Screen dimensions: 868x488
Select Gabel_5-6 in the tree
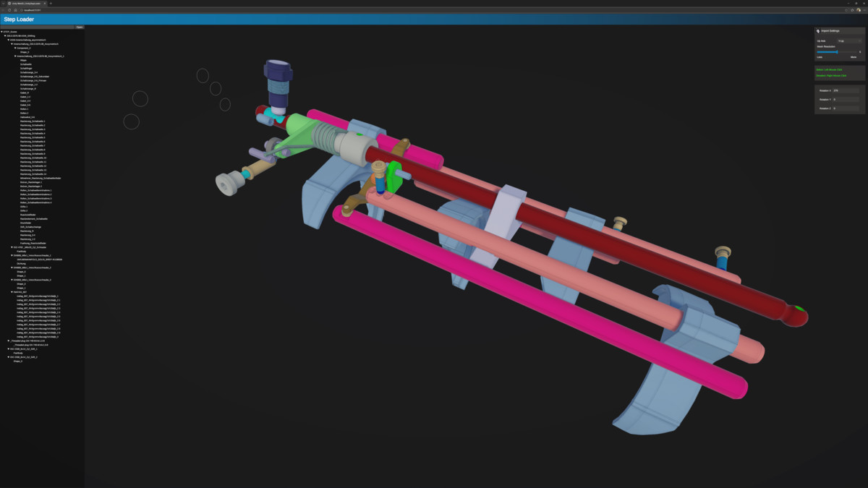coord(25,105)
